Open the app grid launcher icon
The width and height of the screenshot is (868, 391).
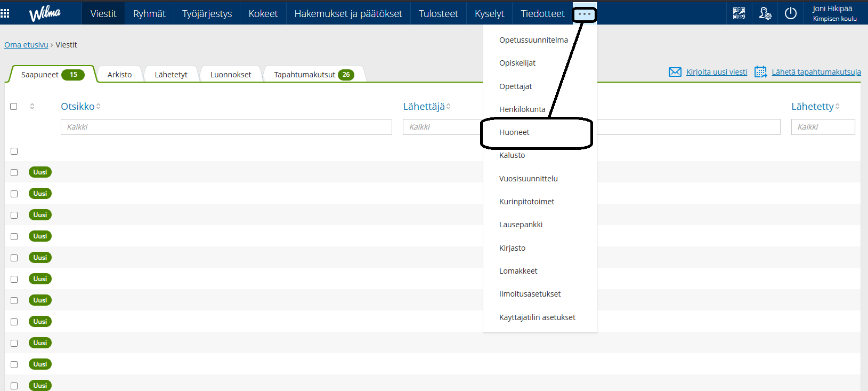[x=5, y=13]
